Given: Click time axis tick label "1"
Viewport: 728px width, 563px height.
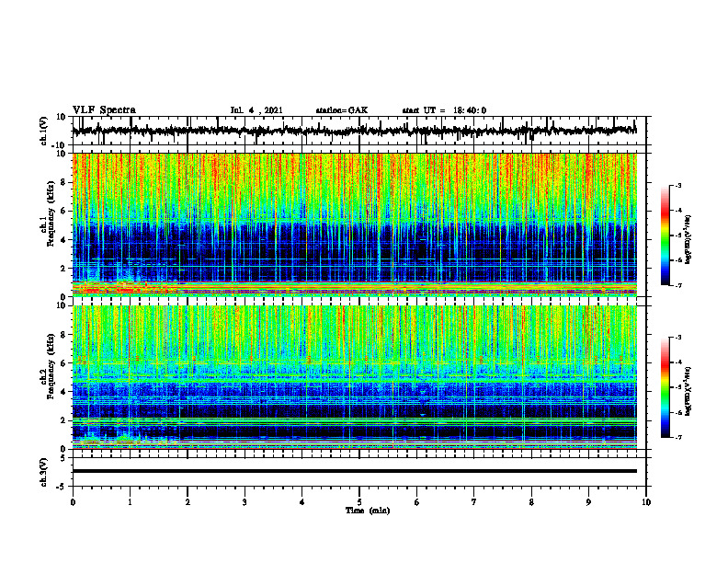Looking at the screenshot, I should (130, 502).
